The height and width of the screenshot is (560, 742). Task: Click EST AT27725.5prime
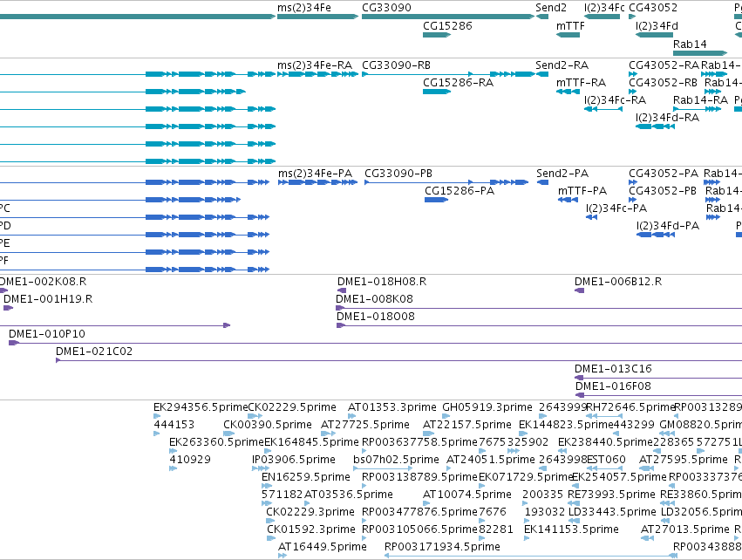click(329, 434)
